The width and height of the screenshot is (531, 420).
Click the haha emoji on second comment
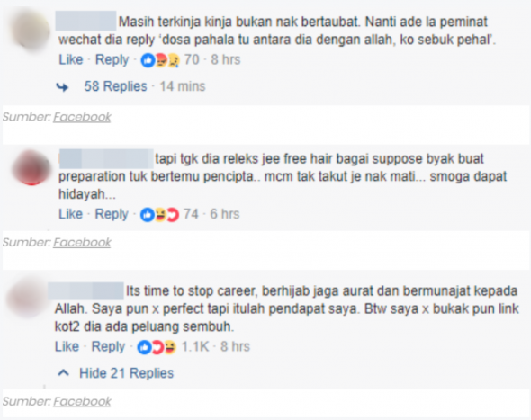[160, 215]
